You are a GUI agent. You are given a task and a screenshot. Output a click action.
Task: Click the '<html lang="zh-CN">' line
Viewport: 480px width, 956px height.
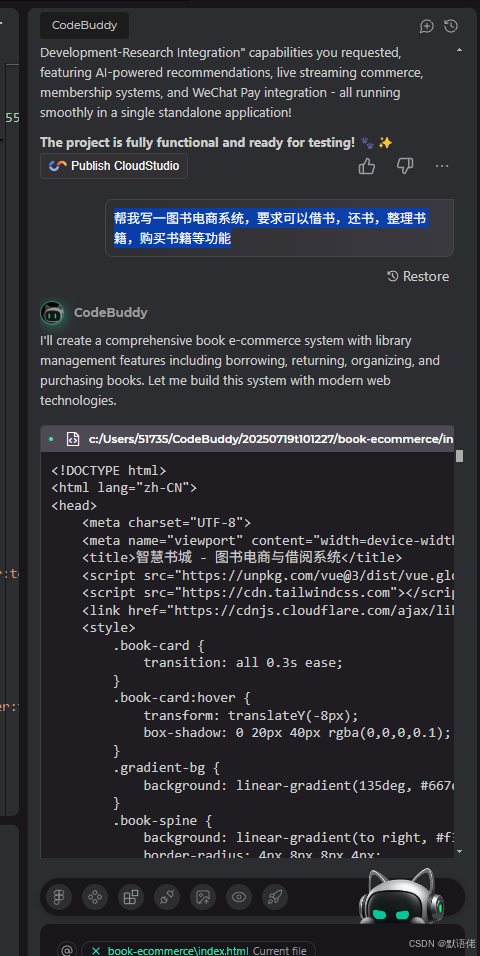point(124,488)
